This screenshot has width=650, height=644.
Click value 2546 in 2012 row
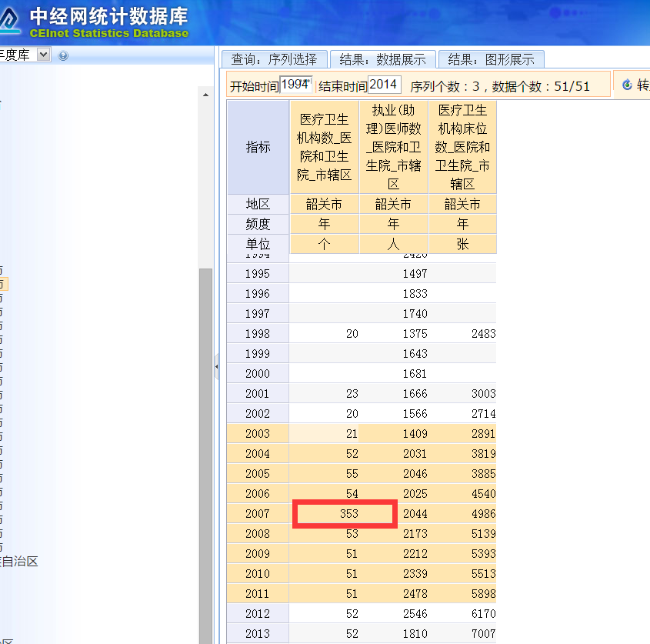415,614
